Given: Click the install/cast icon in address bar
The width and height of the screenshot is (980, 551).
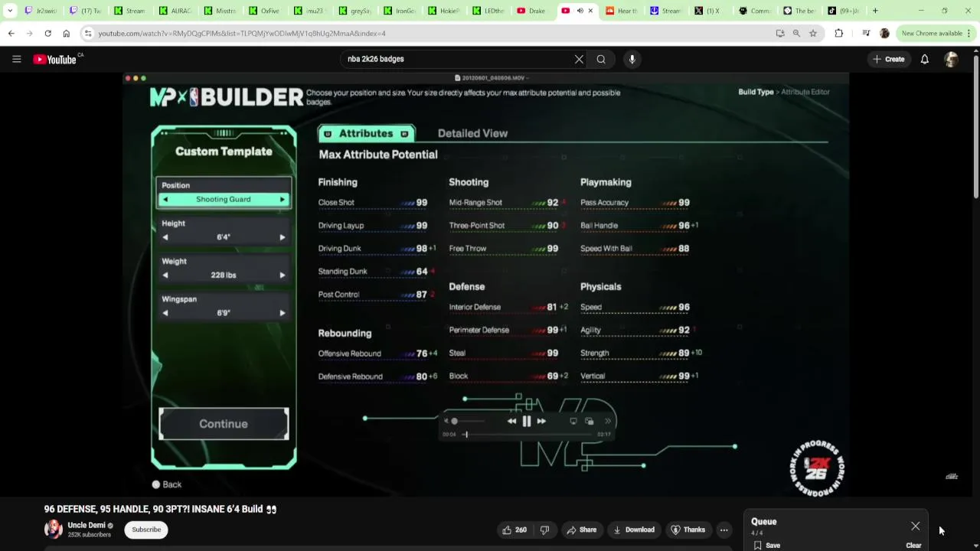Looking at the screenshot, I should click(779, 33).
